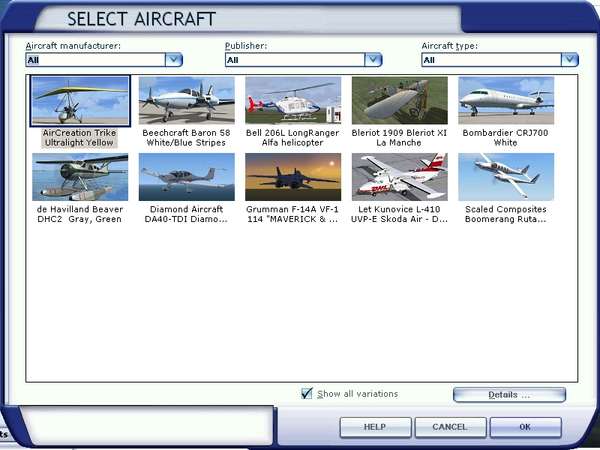Click the Aircraft type combo box field
The image size is (600, 450).
(500, 60)
